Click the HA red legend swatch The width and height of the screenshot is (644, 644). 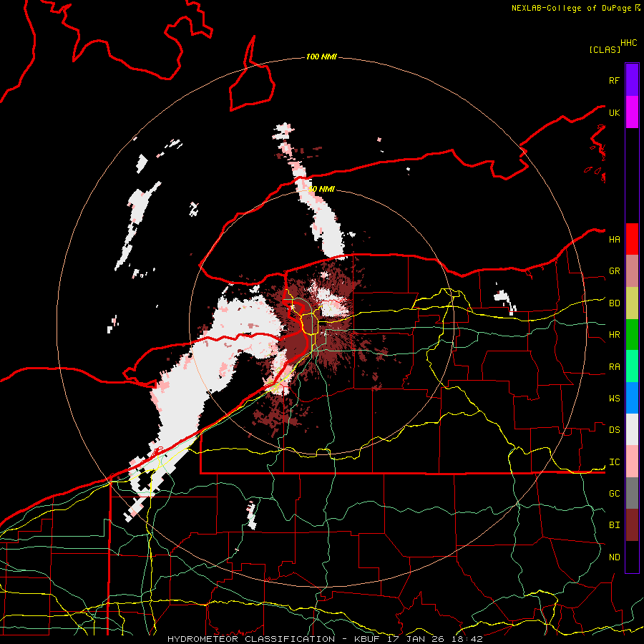(x=632, y=239)
